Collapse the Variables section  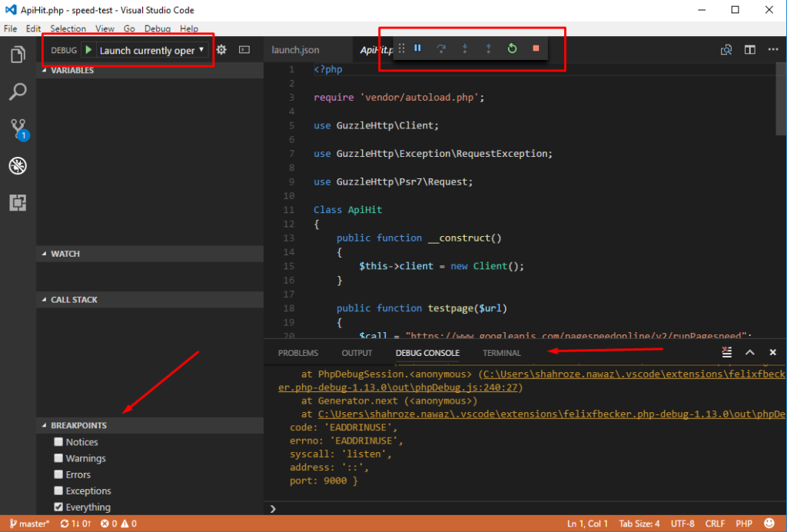coord(72,70)
